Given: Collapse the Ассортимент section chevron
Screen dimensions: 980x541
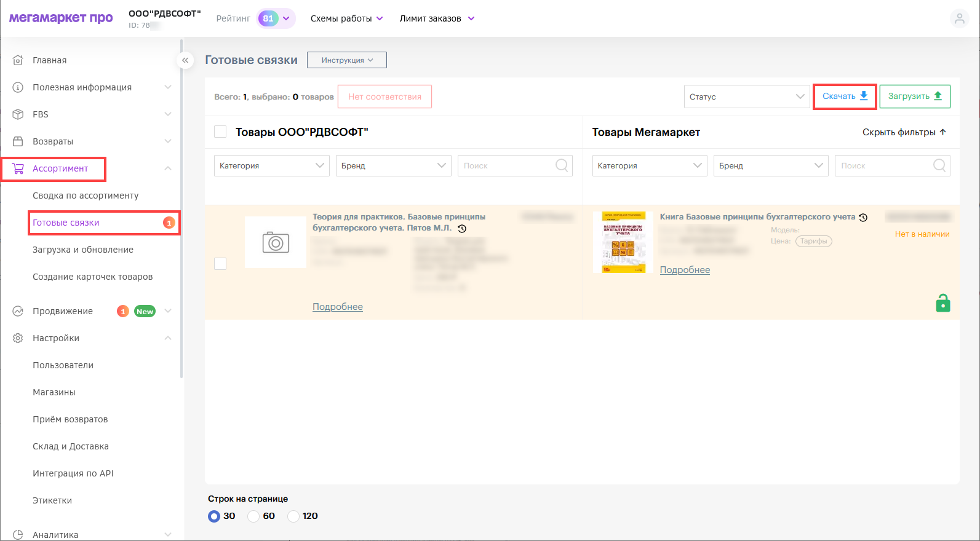Looking at the screenshot, I should (x=168, y=168).
